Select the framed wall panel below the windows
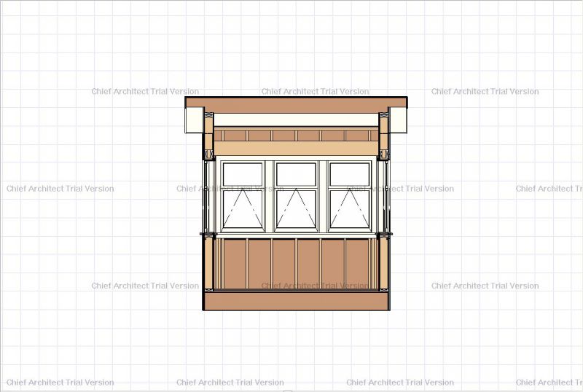Viewport: 583px width, 392px height. pyautogui.click(x=297, y=264)
